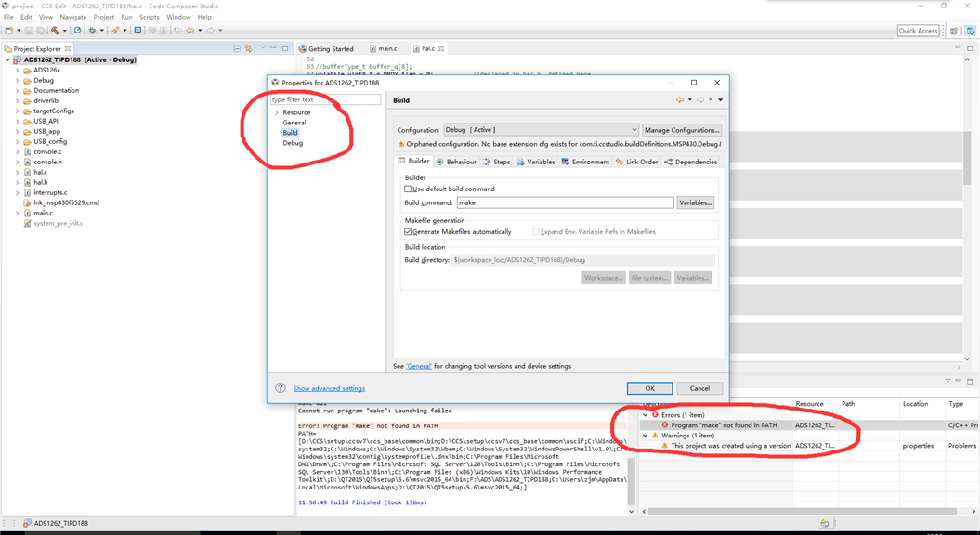
Task: Click the New project toolbar icon
Action: click(x=8, y=30)
